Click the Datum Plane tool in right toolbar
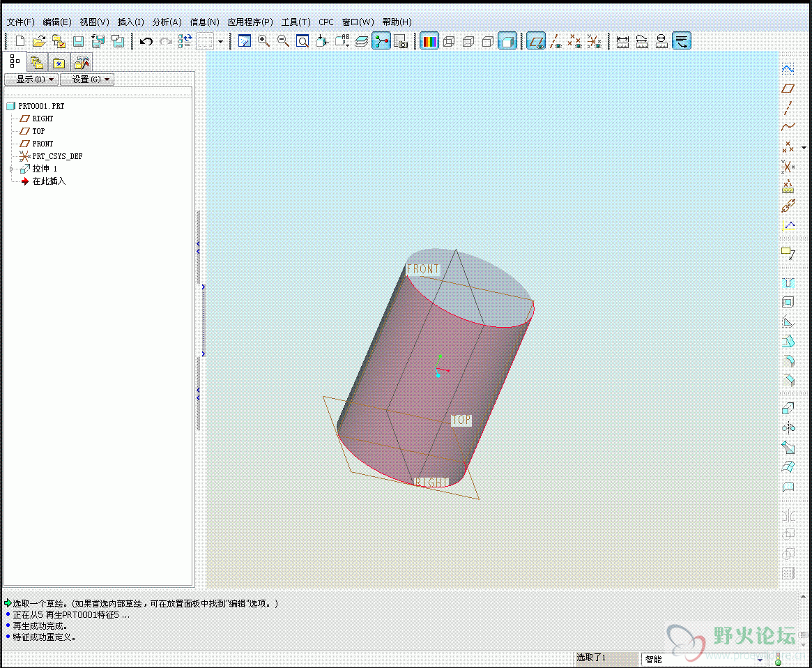Viewport: 812px width, 668px height. 788,89
